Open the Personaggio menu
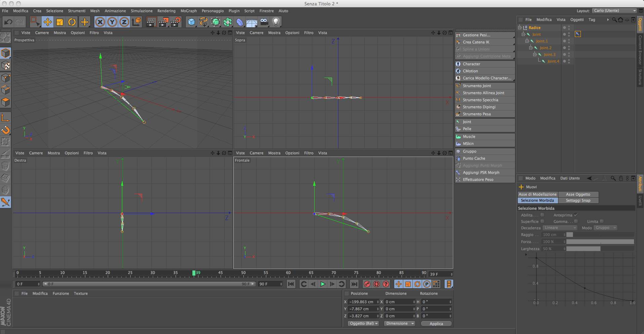This screenshot has height=334, width=644. pos(213,11)
